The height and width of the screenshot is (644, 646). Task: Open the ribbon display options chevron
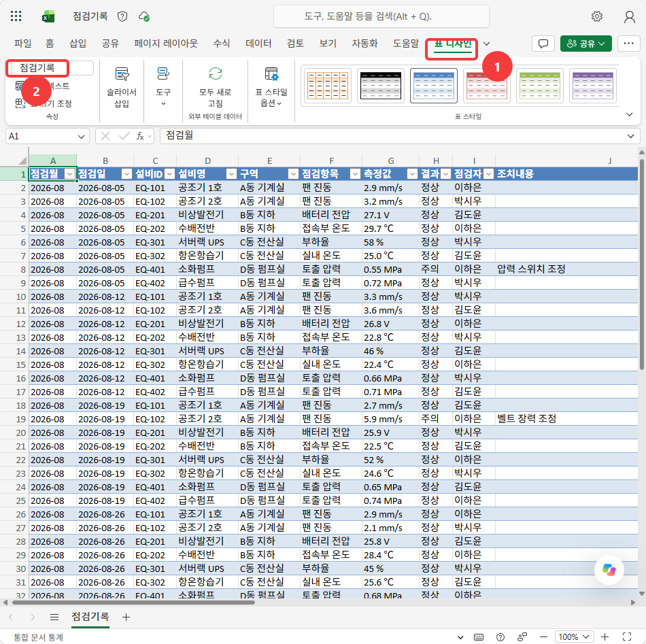tap(487, 44)
